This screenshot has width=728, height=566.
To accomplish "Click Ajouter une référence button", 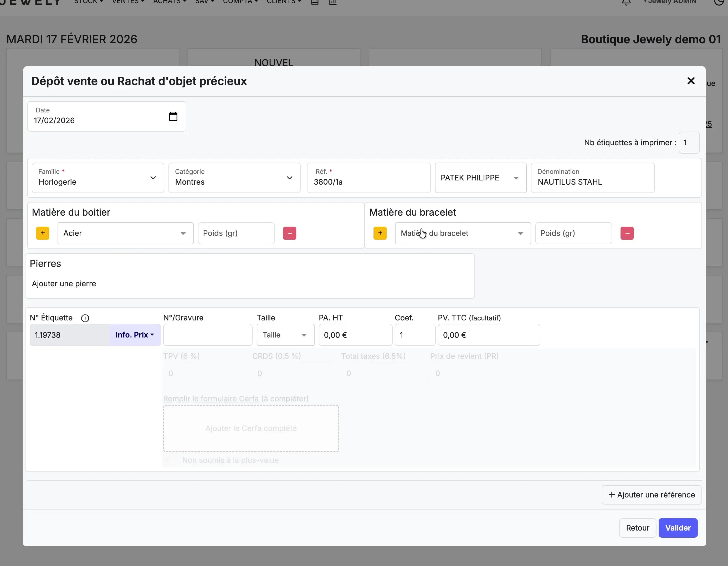I will (652, 495).
